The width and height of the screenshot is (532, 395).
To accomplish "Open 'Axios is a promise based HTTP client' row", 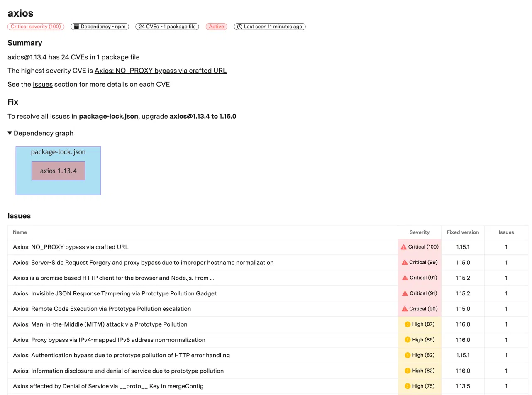I will click(268, 278).
